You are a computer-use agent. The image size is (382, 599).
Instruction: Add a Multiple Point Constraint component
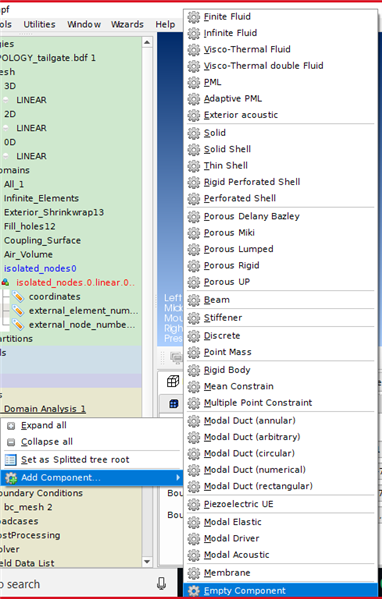coord(281,403)
